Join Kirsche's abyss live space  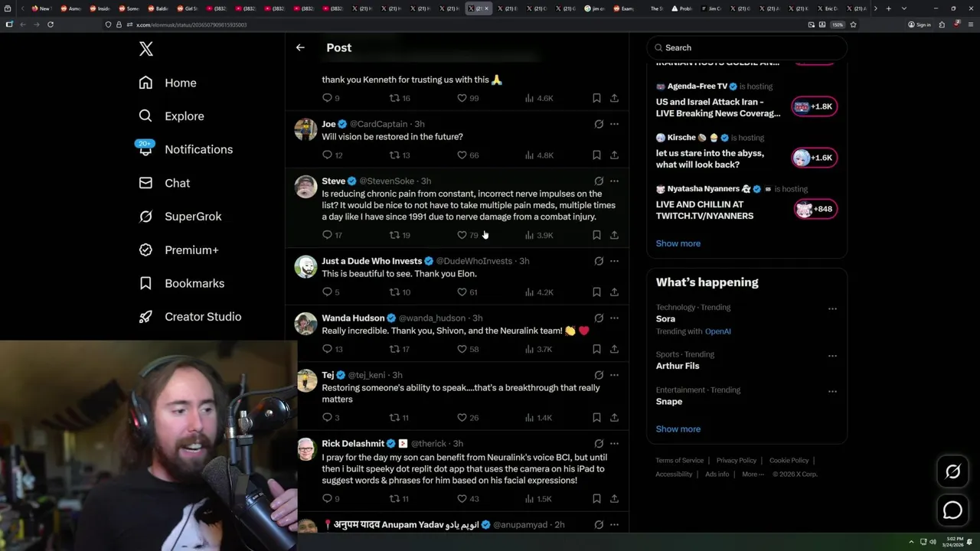(x=815, y=158)
